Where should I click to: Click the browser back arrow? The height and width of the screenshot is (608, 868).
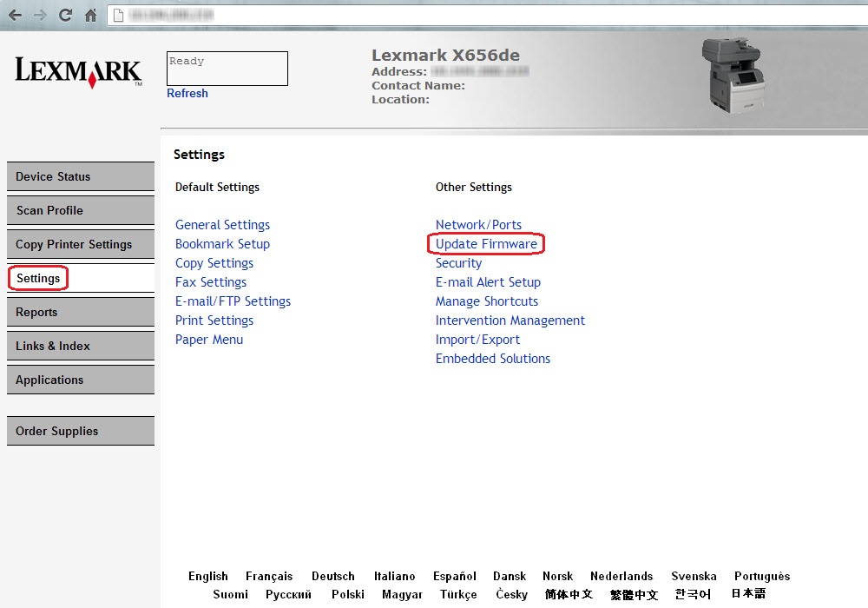(x=13, y=14)
